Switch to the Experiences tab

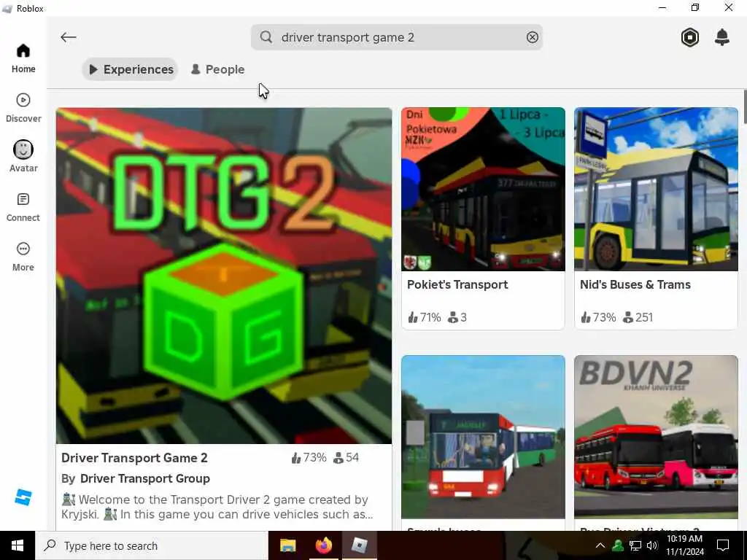point(130,69)
